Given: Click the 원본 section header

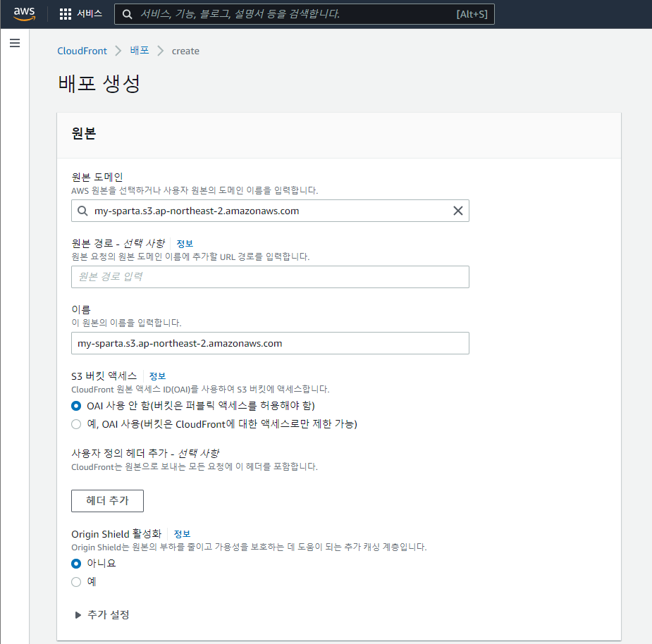Looking at the screenshot, I should click(84, 133).
